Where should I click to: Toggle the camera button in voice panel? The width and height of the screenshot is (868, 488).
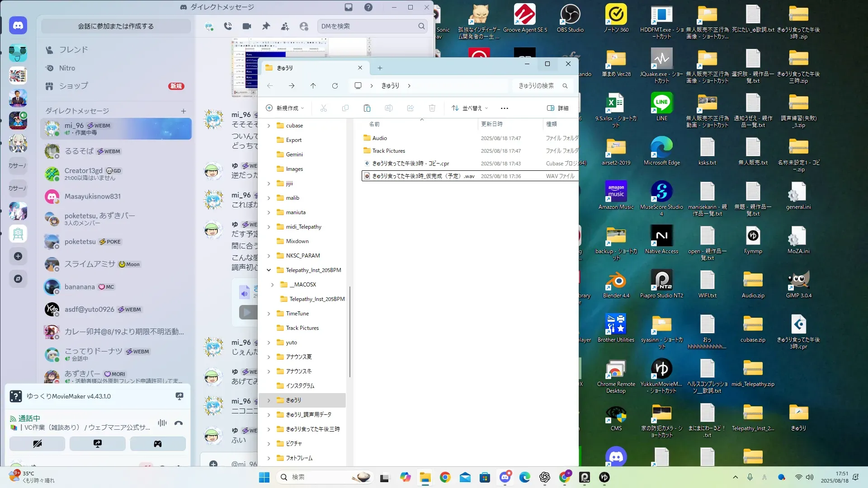[37, 444]
